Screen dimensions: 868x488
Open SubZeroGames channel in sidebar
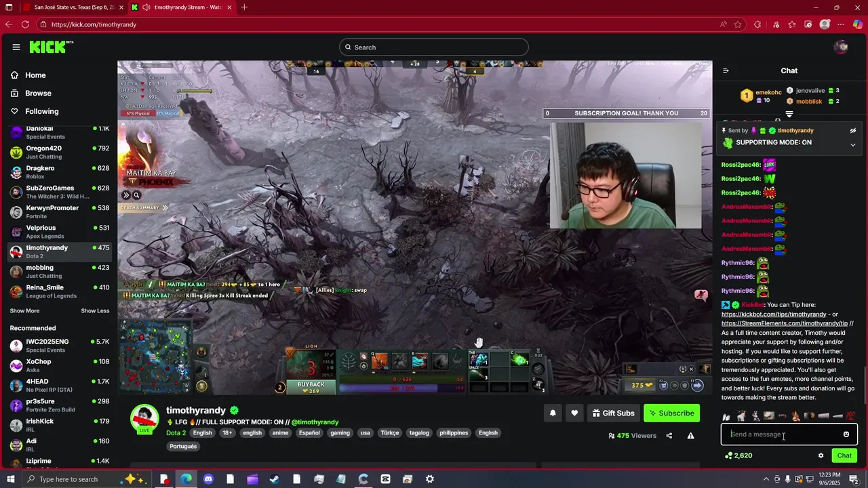60,192
